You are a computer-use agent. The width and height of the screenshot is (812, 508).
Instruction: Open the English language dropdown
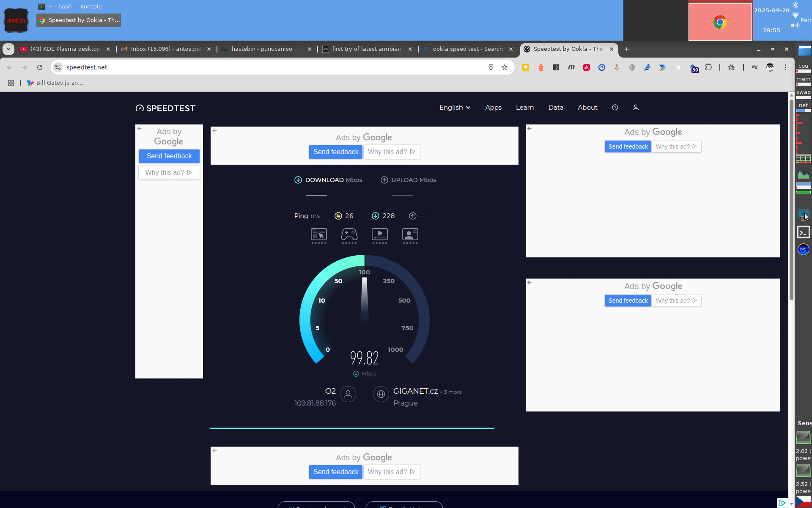click(x=455, y=108)
